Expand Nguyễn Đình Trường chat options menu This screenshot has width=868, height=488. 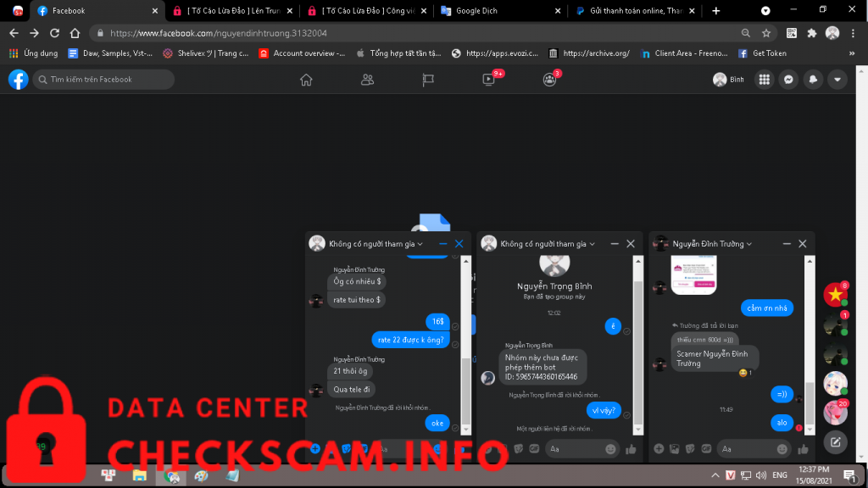(x=749, y=244)
